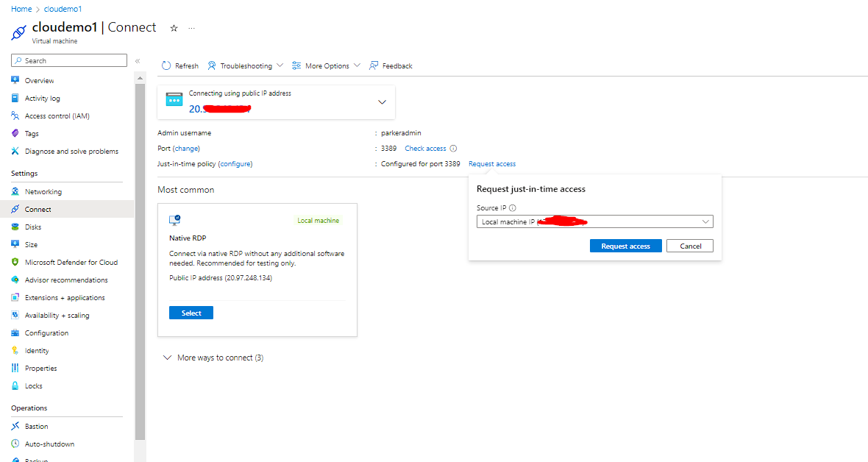The width and height of the screenshot is (868, 462).
Task: Click the info icon beside Check access
Action: [x=453, y=149]
